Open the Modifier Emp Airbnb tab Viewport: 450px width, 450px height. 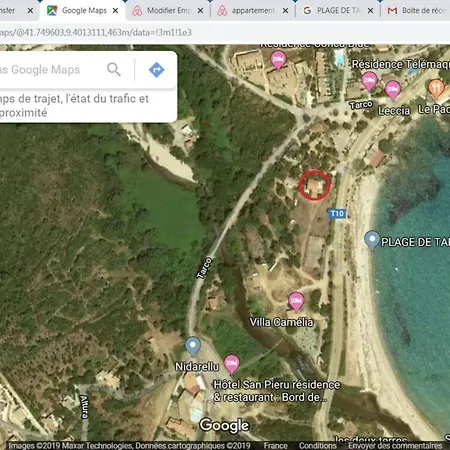(167, 11)
